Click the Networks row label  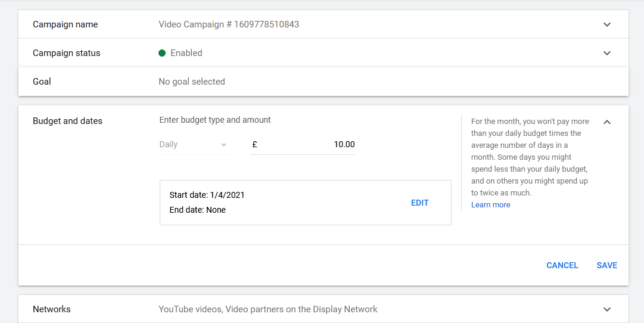52,309
